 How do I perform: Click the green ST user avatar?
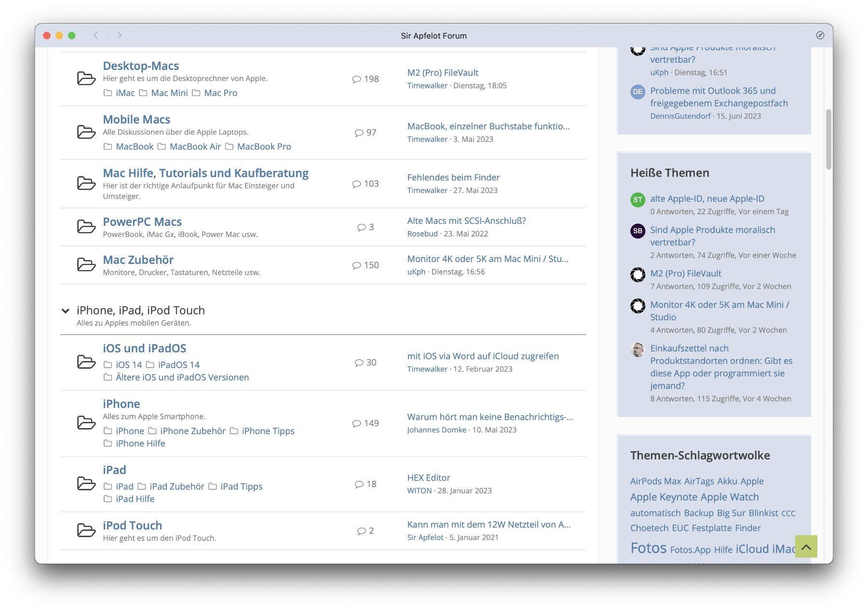coord(637,199)
